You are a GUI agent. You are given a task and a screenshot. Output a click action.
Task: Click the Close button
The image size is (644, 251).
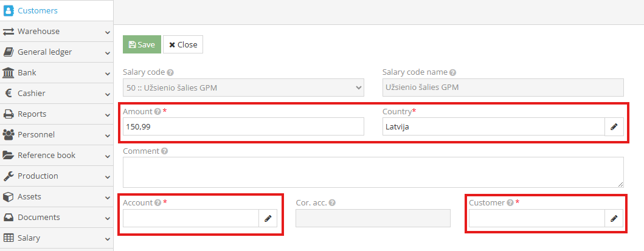tap(183, 44)
